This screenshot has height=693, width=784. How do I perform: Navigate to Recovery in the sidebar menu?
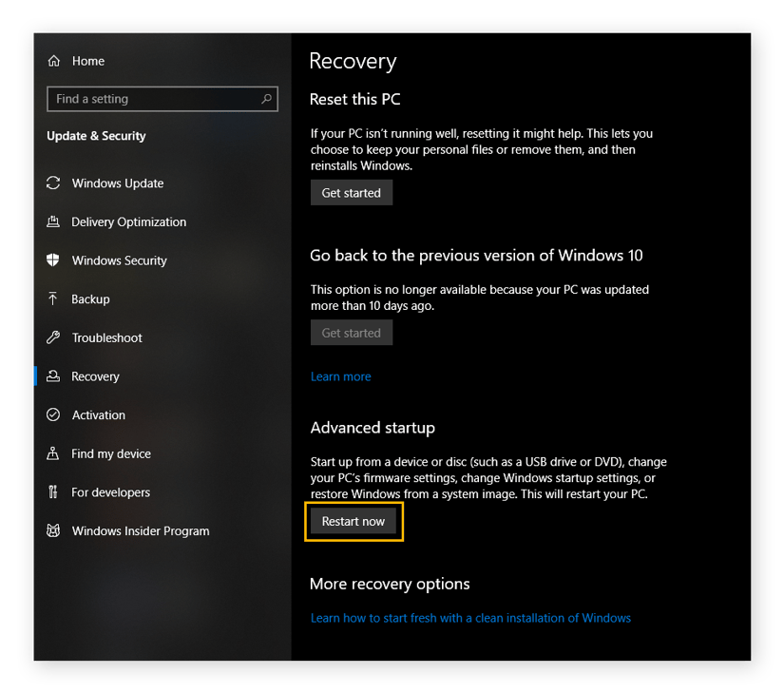pos(96,376)
